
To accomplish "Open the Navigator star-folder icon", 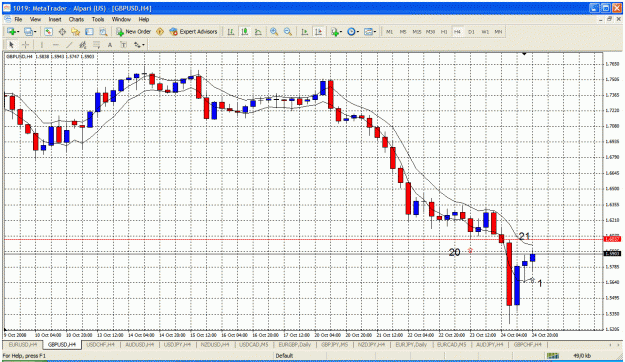I will (76, 31).
